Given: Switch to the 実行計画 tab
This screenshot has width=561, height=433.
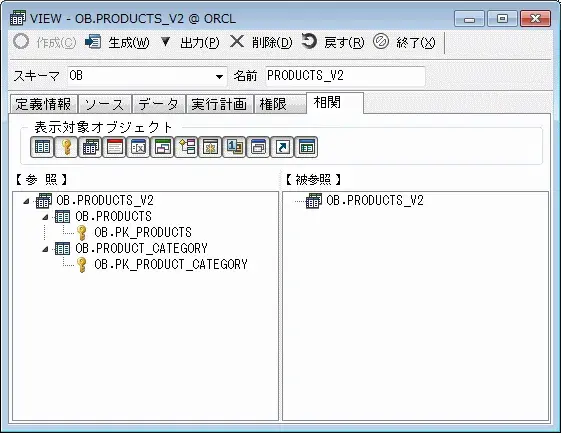Looking at the screenshot, I should click(x=220, y=104).
